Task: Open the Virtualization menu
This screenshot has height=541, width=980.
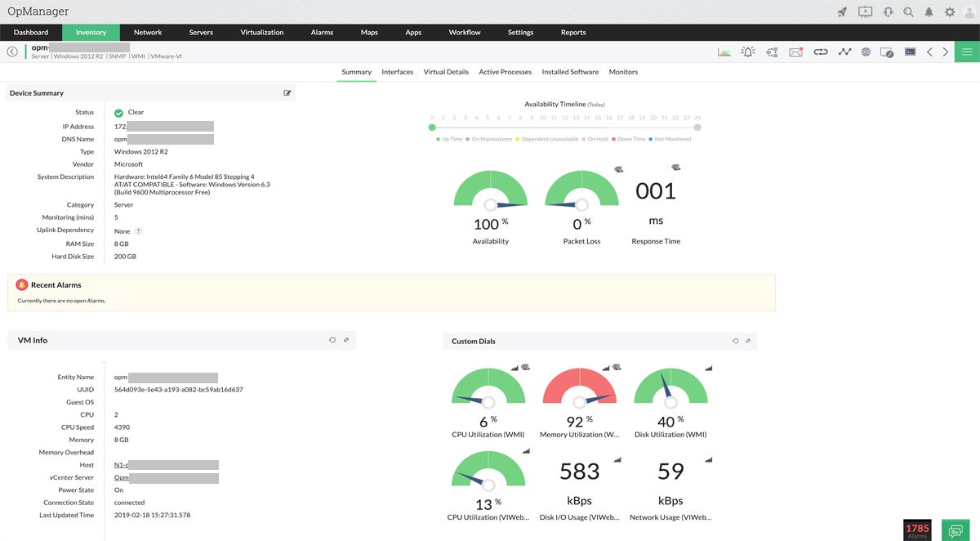Action: (x=261, y=32)
